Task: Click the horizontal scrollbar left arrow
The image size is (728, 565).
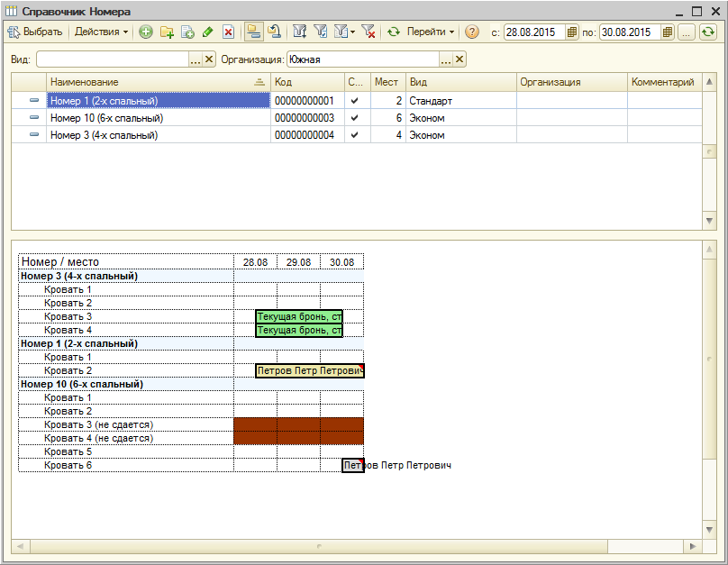Action: 21,546
